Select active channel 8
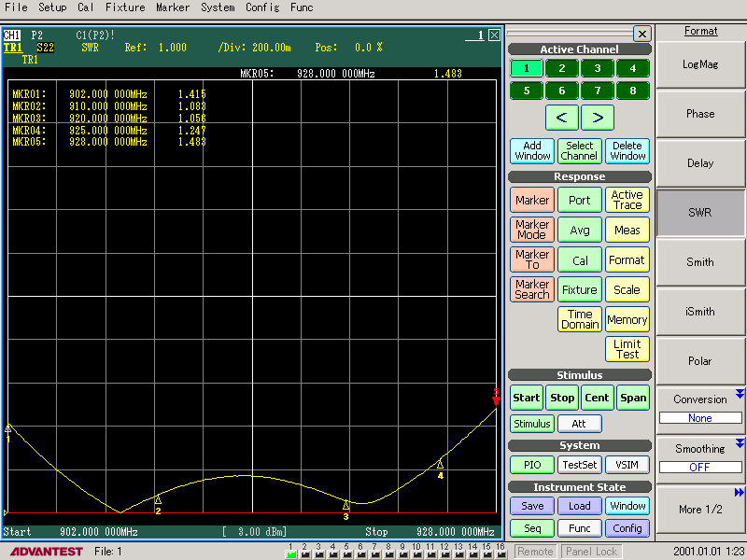Screen dimensions: 747x560 click(x=633, y=91)
